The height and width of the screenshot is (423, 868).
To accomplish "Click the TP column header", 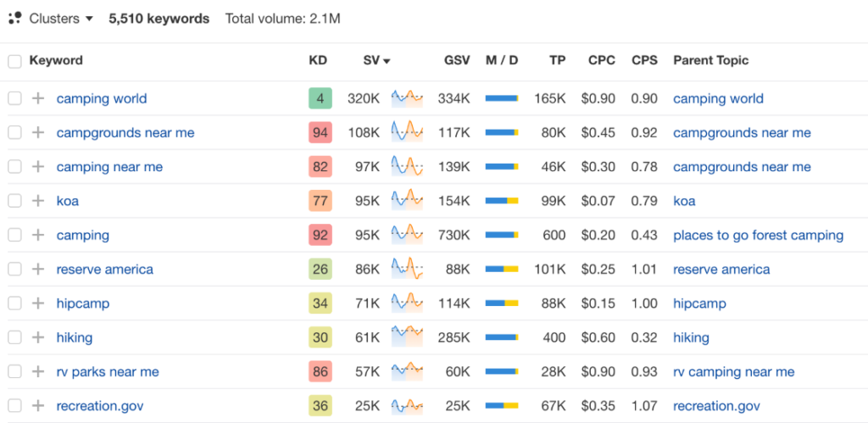I will click(x=558, y=60).
